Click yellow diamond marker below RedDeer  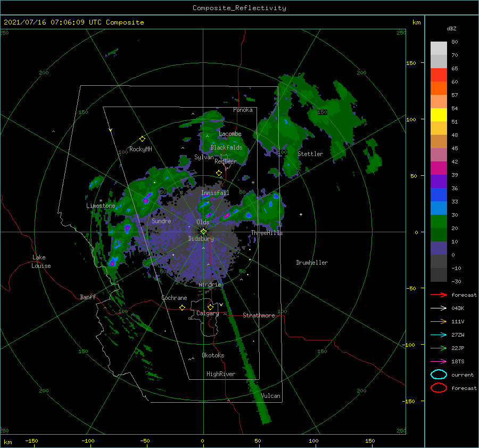click(219, 173)
